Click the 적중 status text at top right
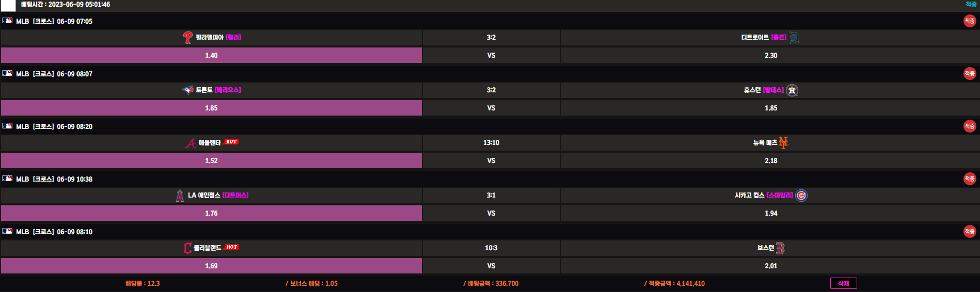The width and height of the screenshot is (980, 292). coord(971,4)
